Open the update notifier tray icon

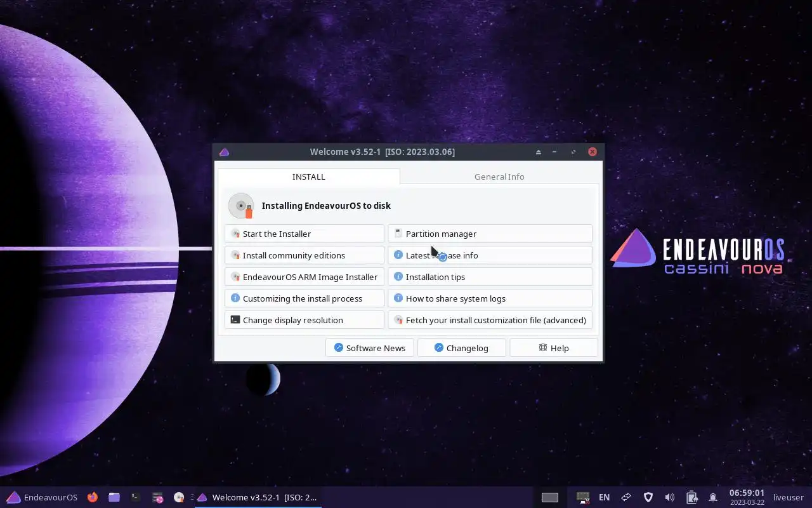(583, 497)
